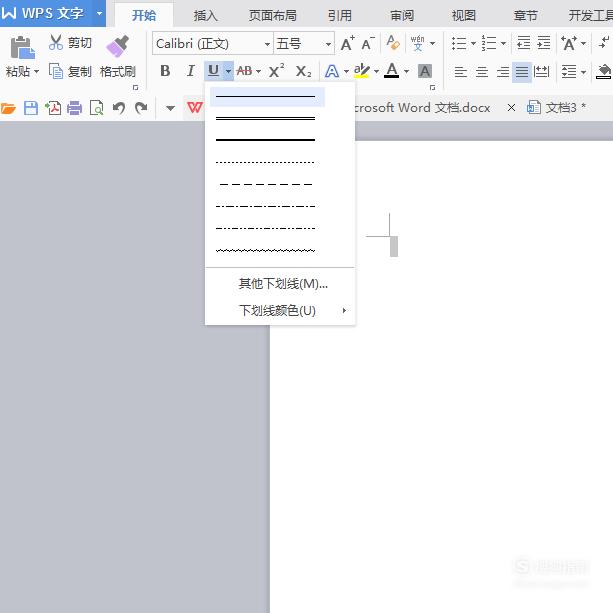This screenshot has width=613, height=613.
Task: Open the font size 五号 dropdown
Action: 328,44
